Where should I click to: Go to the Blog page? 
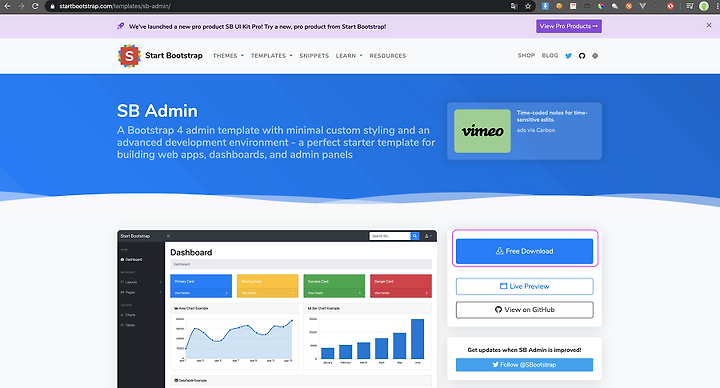pos(550,55)
